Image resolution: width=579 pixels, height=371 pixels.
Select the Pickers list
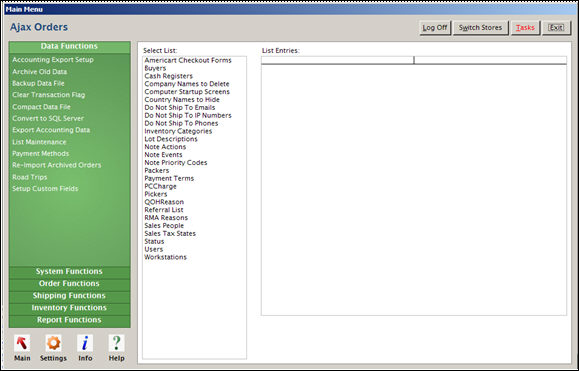156,194
